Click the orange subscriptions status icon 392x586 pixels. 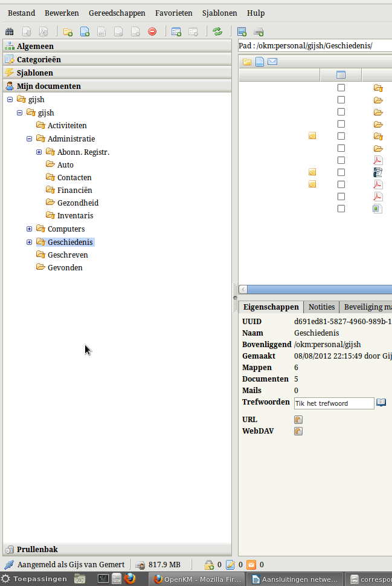(x=252, y=565)
